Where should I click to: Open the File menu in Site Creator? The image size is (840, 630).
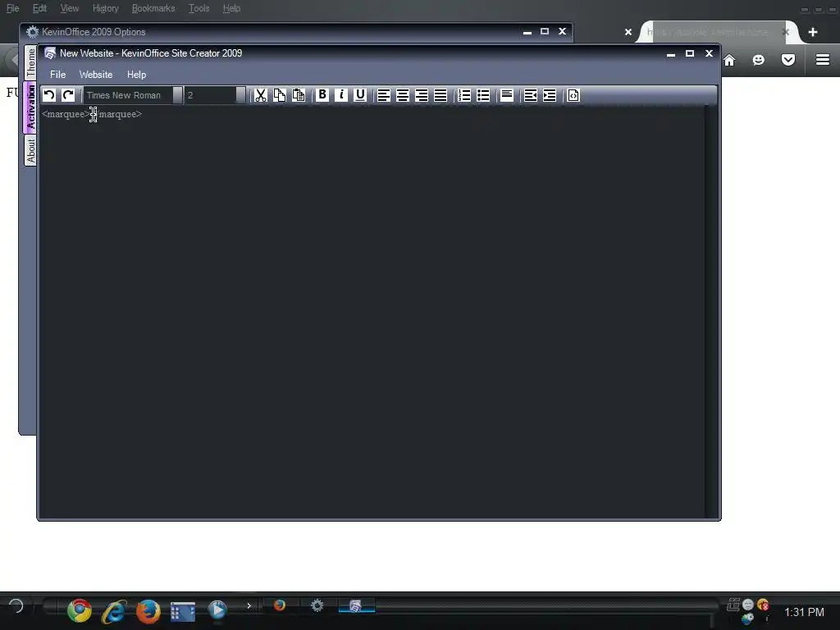coord(58,75)
